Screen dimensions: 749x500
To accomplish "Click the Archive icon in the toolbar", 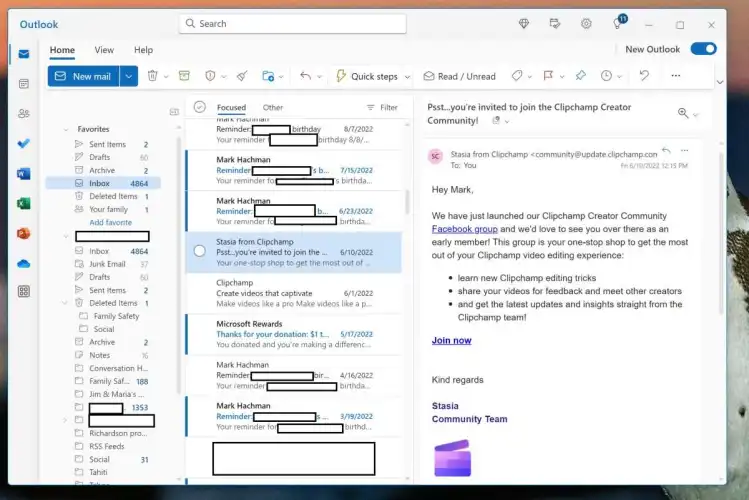I will 184,76.
